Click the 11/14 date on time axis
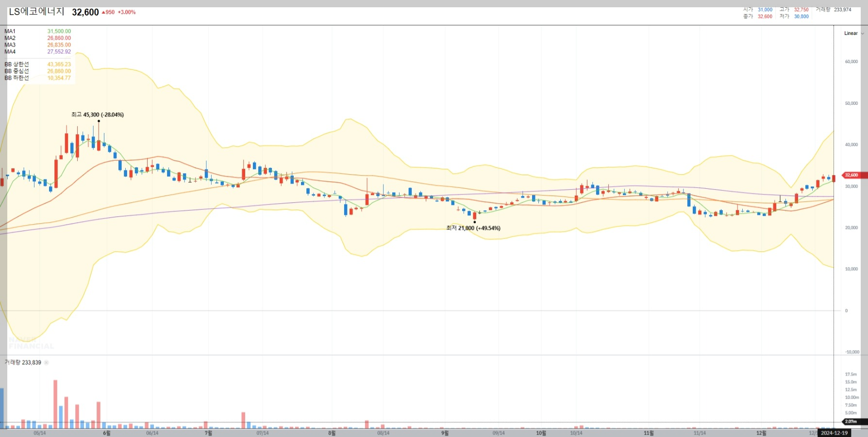The height and width of the screenshot is (437, 868). click(700, 433)
